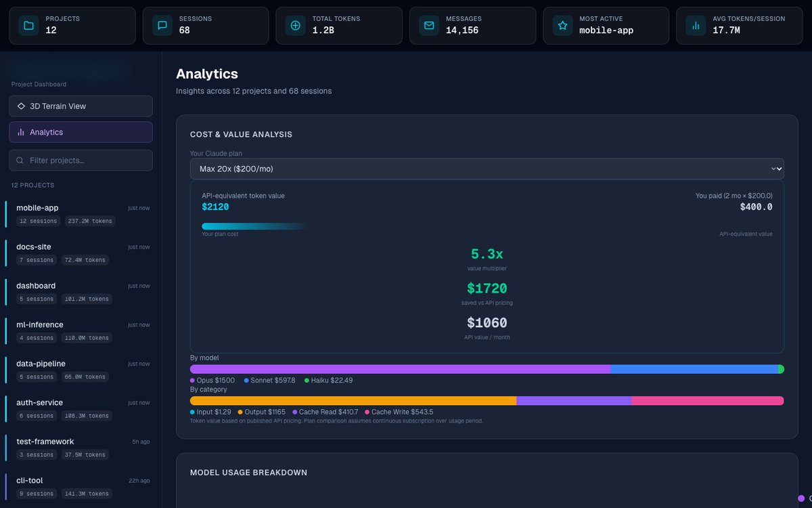
Task: Click the $1720 saved vs API pricing
Action: [x=487, y=289]
